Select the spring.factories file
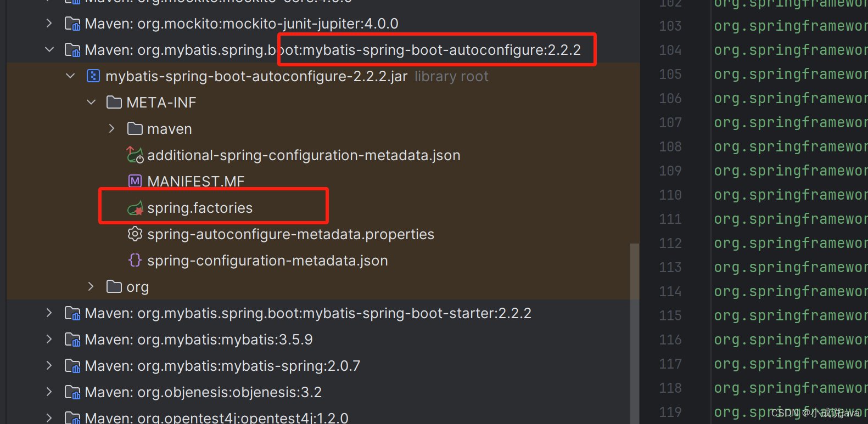The height and width of the screenshot is (424, 868). [x=199, y=207]
